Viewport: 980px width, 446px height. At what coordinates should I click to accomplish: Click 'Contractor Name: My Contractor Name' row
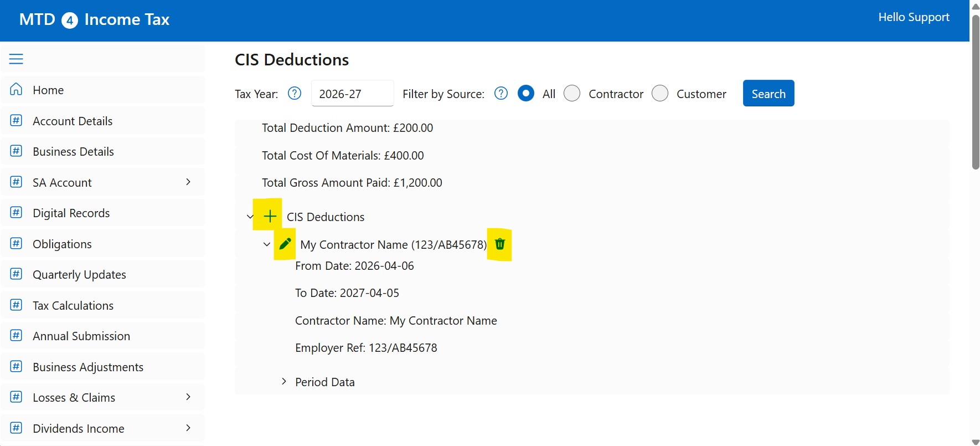[x=396, y=321]
